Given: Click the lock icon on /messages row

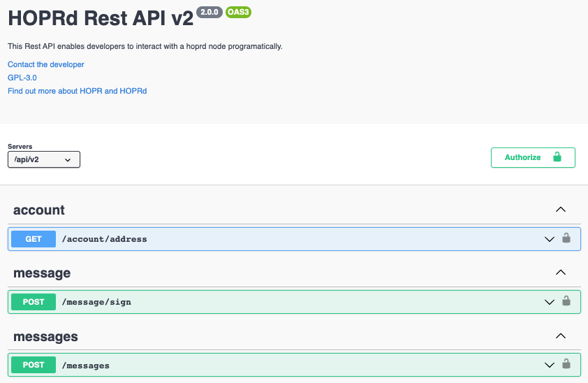Looking at the screenshot, I should click(566, 363).
